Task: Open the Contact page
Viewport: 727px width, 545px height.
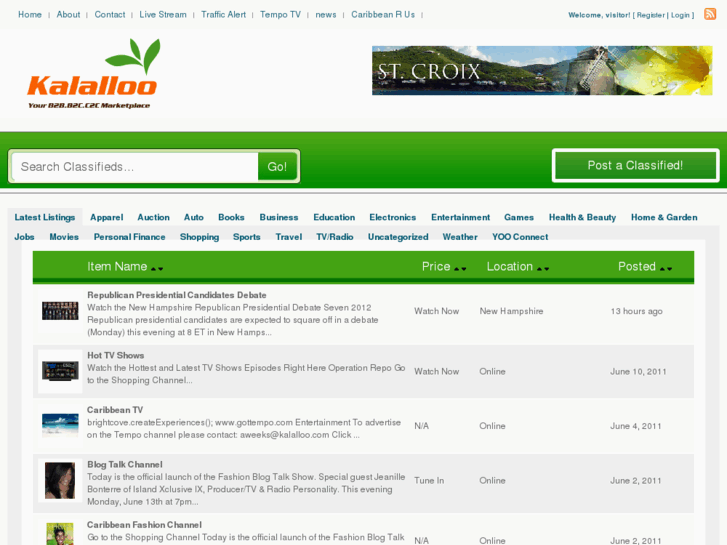Action: pyautogui.click(x=110, y=14)
